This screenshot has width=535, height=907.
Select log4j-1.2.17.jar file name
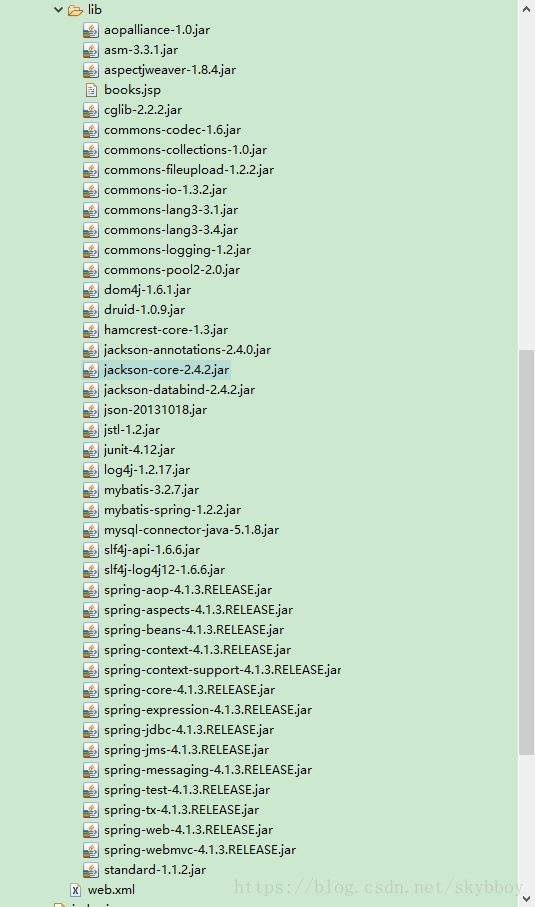147,470
